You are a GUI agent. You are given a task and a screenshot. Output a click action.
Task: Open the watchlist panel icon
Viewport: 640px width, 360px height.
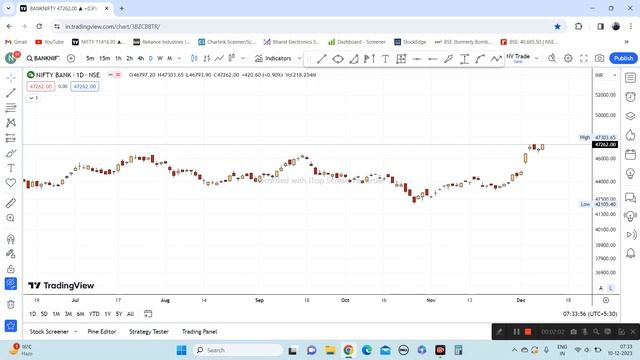coord(631,78)
